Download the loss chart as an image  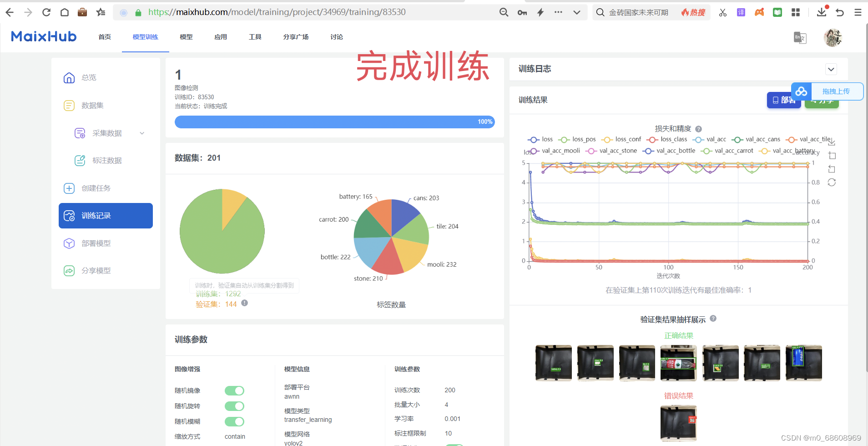[x=832, y=142]
